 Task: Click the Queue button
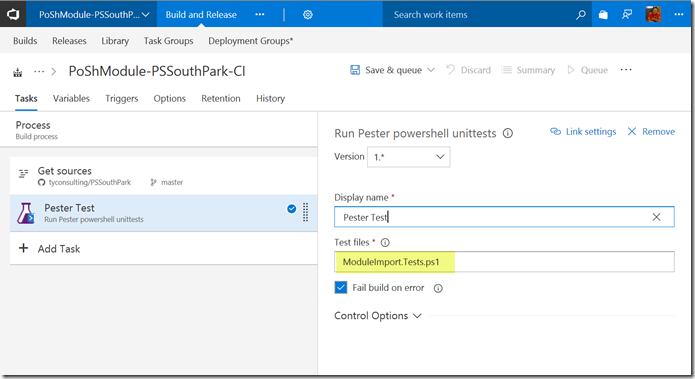587,70
